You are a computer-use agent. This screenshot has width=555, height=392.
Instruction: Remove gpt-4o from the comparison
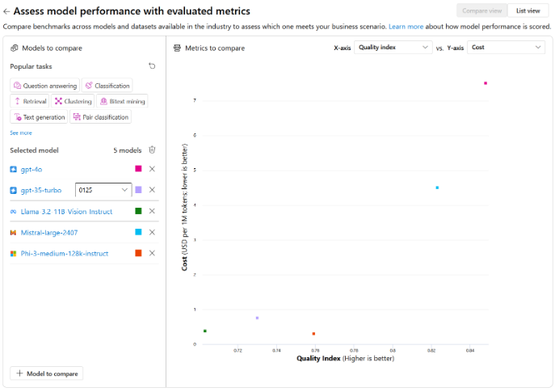point(152,169)
